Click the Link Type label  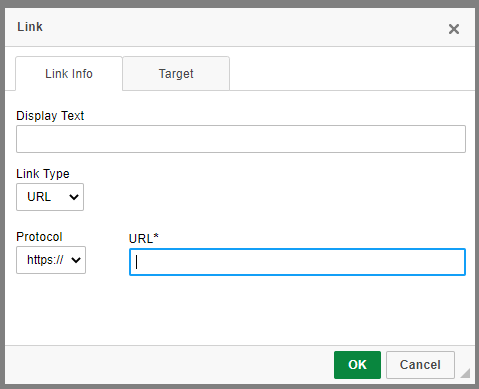(x=43, y=174)
